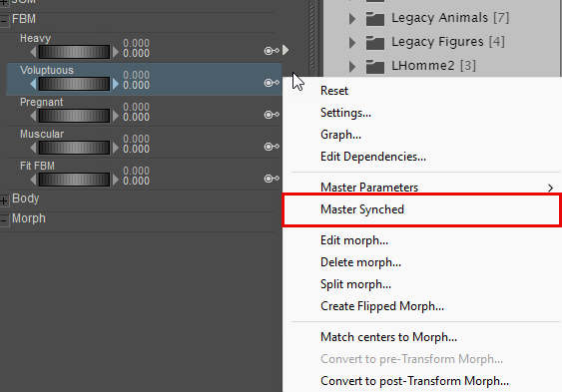Image resolution: width=562 pixels, height=392 pixels.
Task: Select the Legacy Figures [4] library entry
Action: (x=448, y=42)
